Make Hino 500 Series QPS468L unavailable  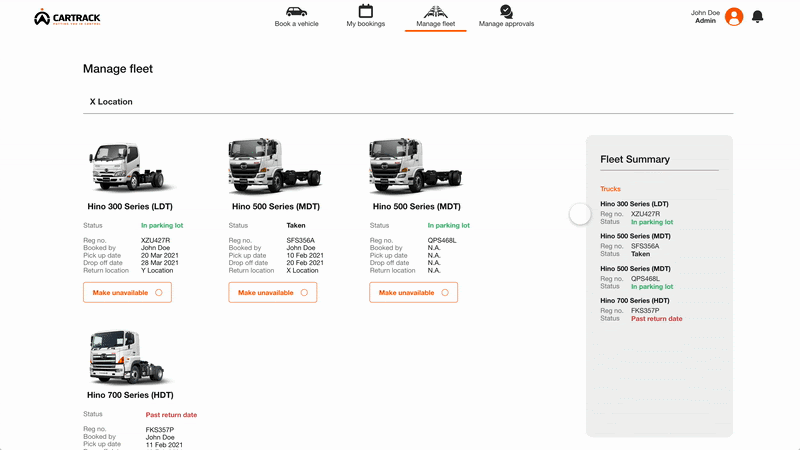click(x=414, y=292)
